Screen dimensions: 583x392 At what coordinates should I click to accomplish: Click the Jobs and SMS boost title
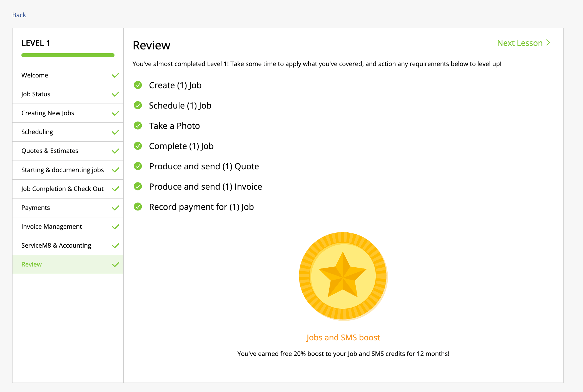[x=343, y=337]
